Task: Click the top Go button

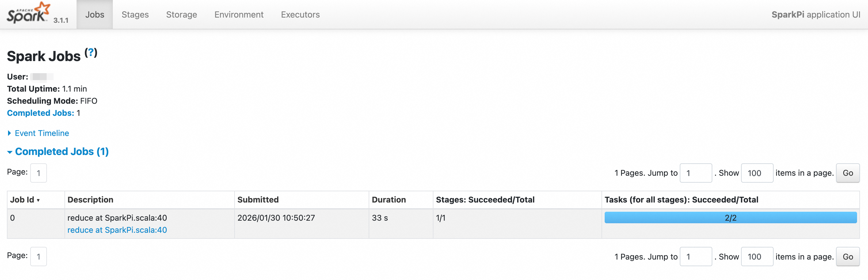Action: click(848, 173)
